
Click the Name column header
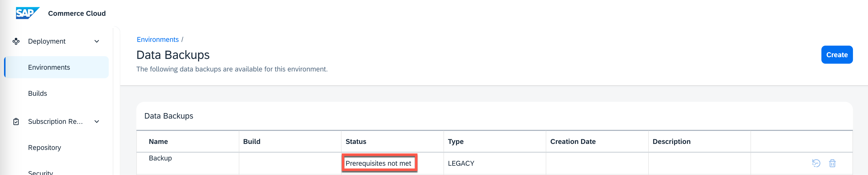click(158, 142)
